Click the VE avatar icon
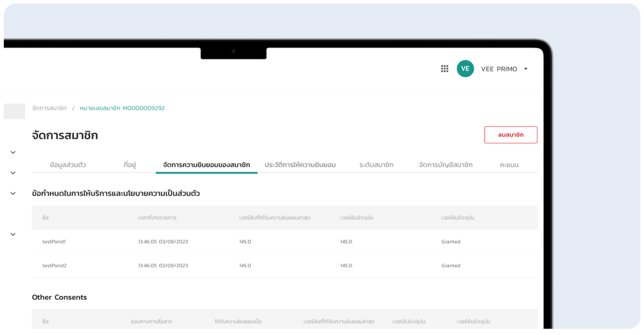 (465, 68)
